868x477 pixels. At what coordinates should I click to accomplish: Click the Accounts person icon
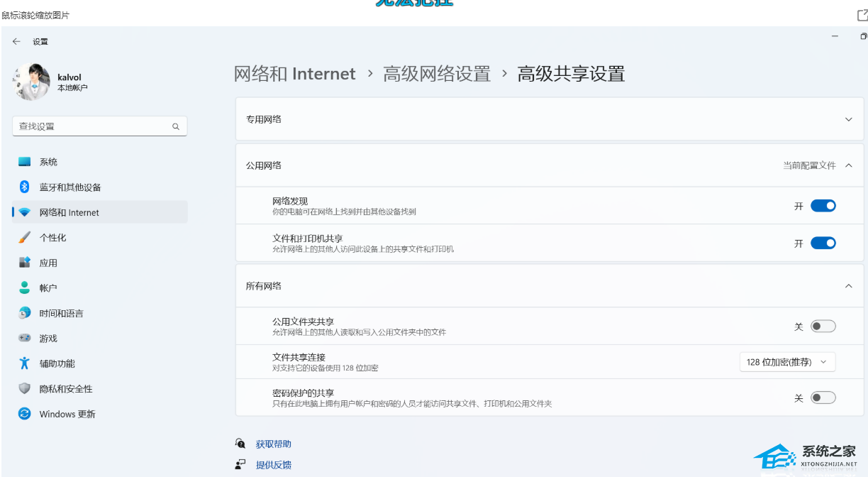(x=25, y=288)
